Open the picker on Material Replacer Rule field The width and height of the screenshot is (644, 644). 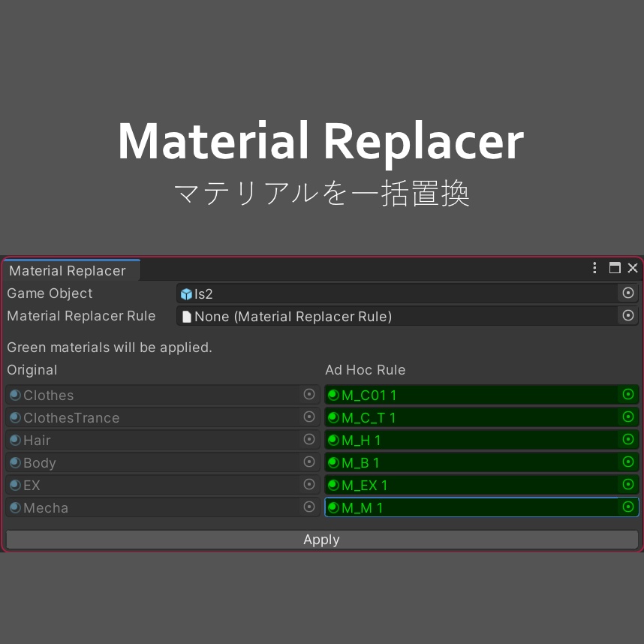[x=628, y=315]
